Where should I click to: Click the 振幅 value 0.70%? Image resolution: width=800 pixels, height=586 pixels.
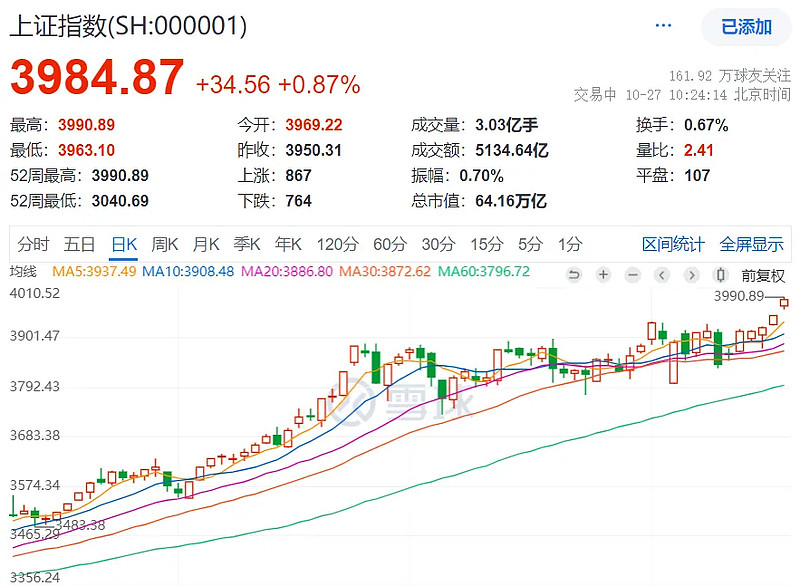pos(481,176)
